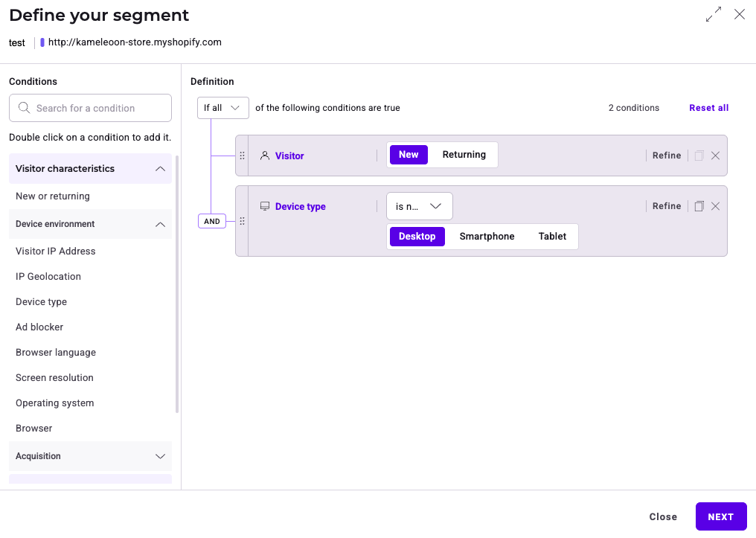The image size is (756, 538).
Task: Expand the segment dialog to fullscreen
Action: coord(713,15)
